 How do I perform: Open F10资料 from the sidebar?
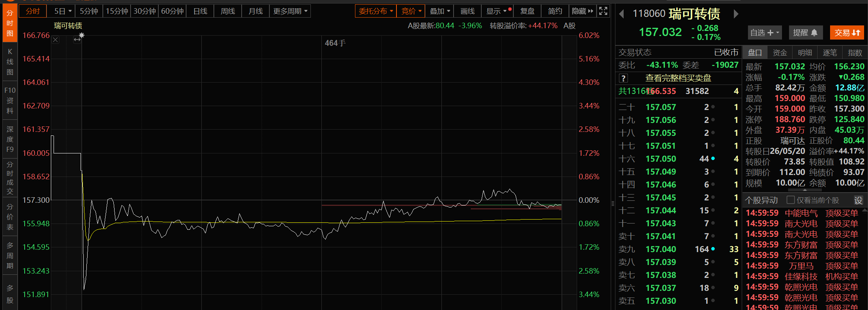[10, 100]
